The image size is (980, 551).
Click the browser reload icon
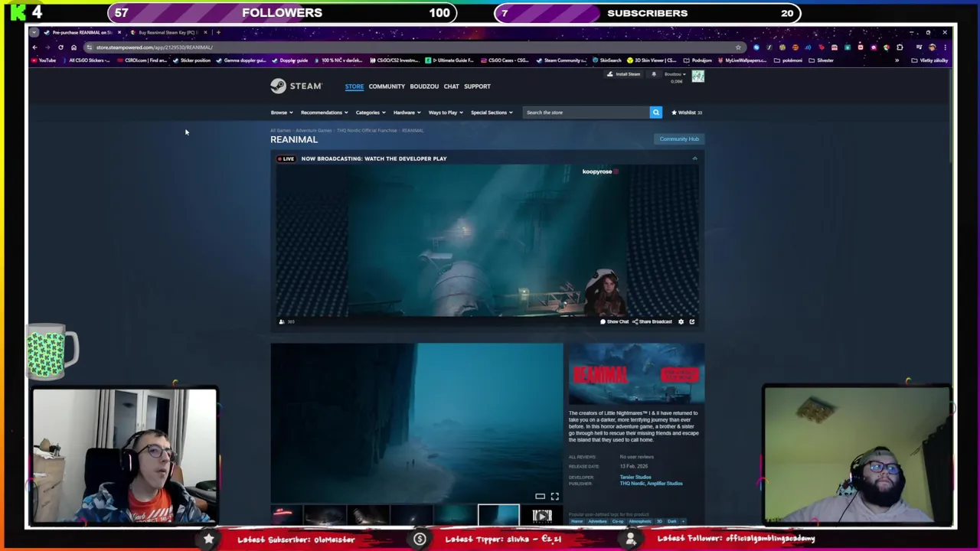60,47
